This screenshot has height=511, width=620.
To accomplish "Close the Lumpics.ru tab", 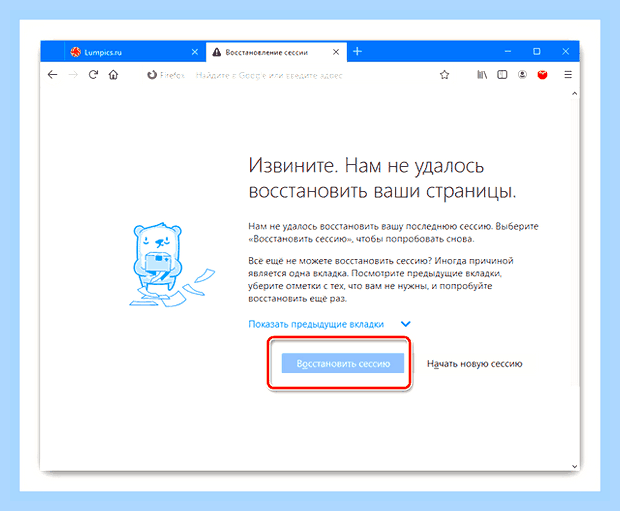I will [x=195, y=52].
